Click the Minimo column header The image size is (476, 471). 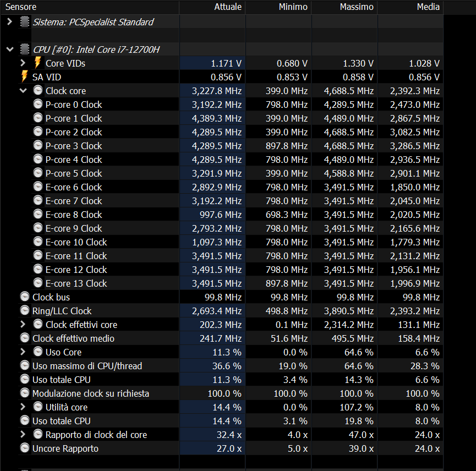pos(278,7)
